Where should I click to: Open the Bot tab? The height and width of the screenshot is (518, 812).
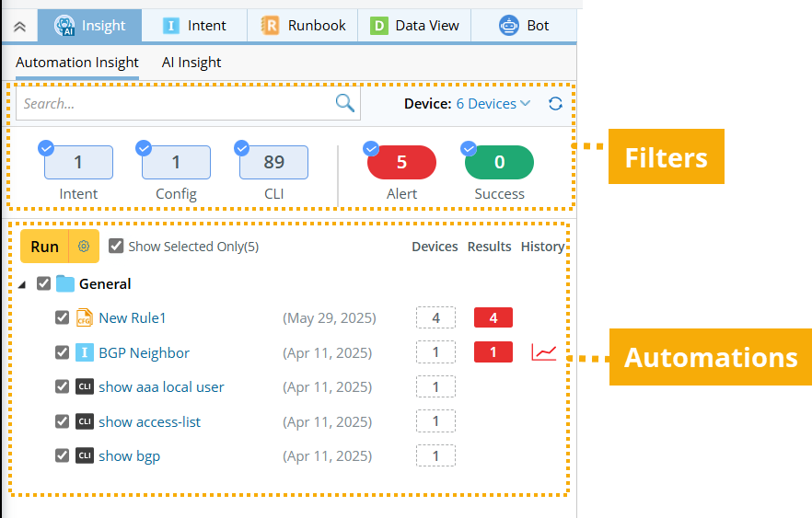click(x=524, y=26)
